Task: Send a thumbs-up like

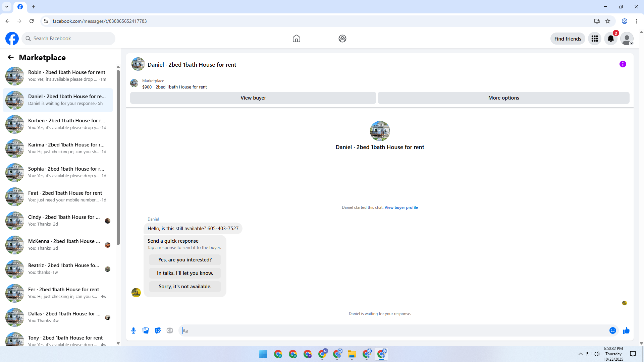Action: [x=626, y=330]
